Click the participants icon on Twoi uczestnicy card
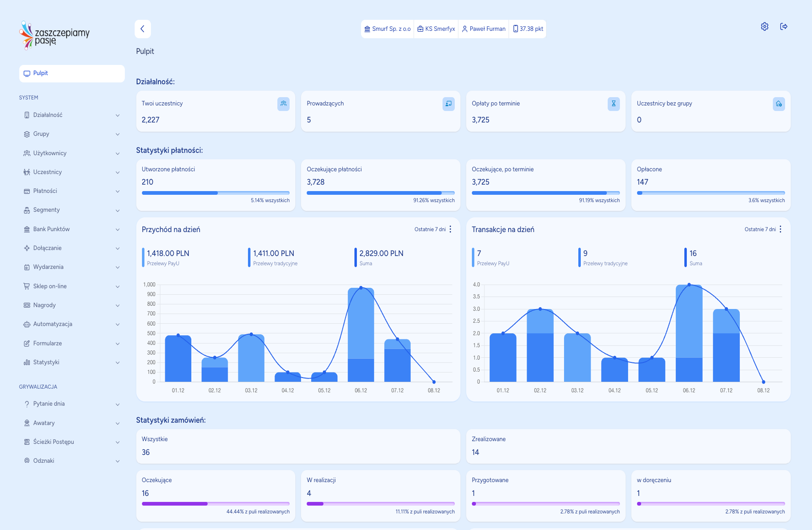Image resolution: width=812 pixels, height=530 pixels. pos(283,104)
